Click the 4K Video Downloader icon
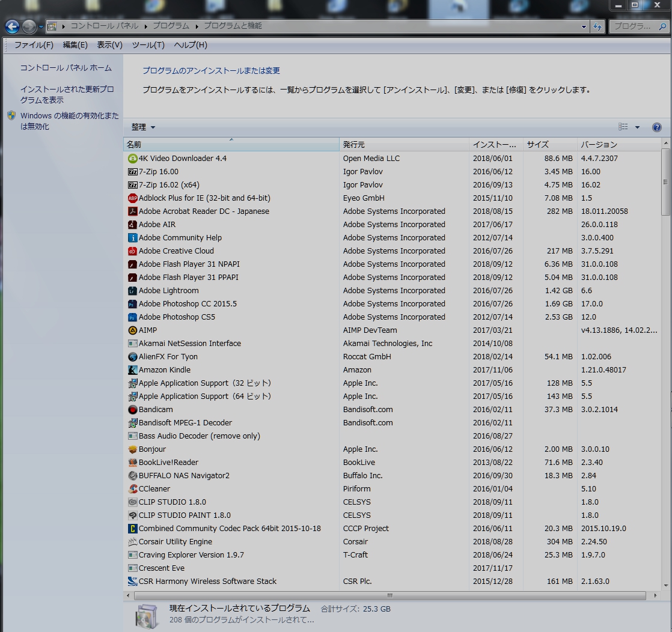The width and height of the screenshot is (672, 632). pyautogui.click(x=133, y=159)
